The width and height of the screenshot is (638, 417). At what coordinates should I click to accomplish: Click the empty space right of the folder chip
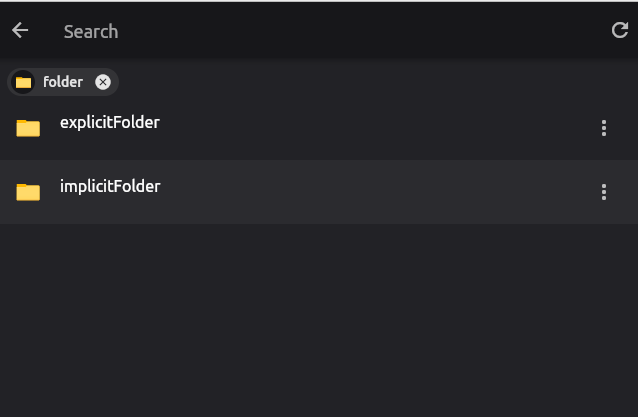click(378, 82)
